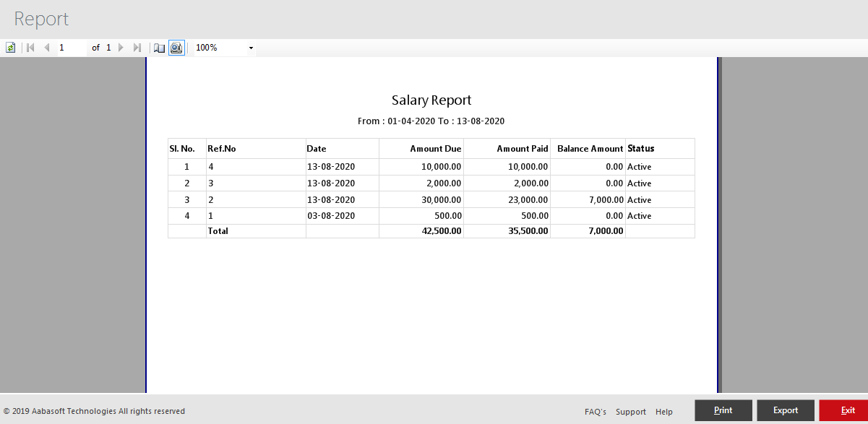Click the copyright Aabasoft Technologies text
Viewport: 868px width, 424px height.
pyautogui.click(x=95, y=412)
